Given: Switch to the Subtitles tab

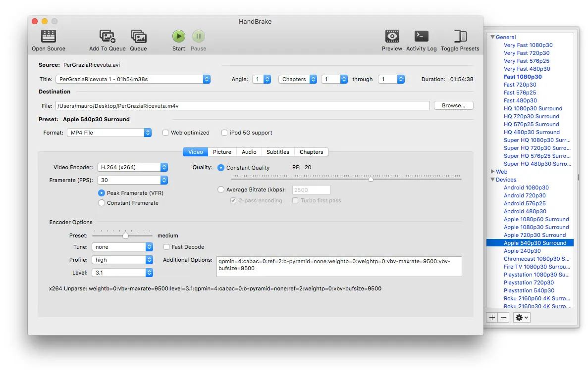Looking at the screenshot, I should 278,152.
